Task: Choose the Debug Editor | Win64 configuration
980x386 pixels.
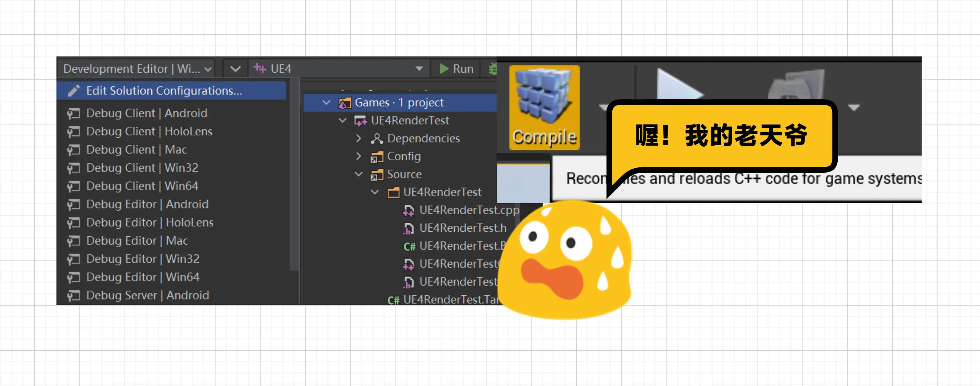Action: pos(143,277)
